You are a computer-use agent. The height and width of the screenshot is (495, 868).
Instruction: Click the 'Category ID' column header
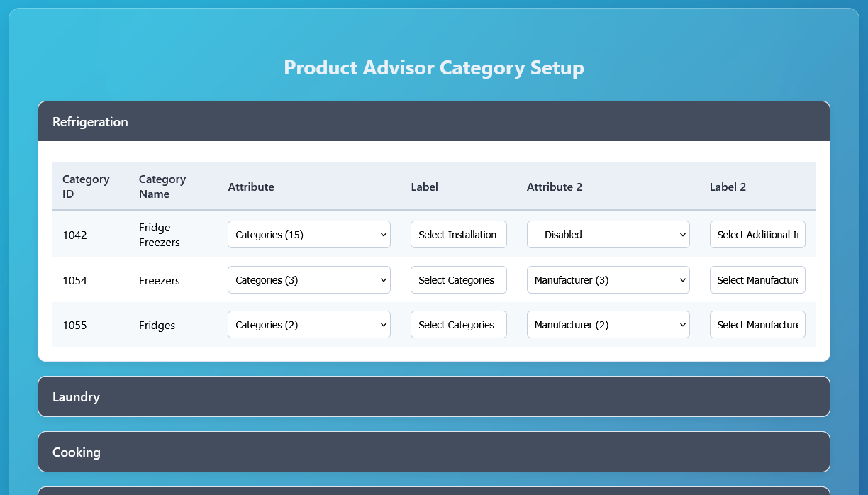(x=86, y=187)
